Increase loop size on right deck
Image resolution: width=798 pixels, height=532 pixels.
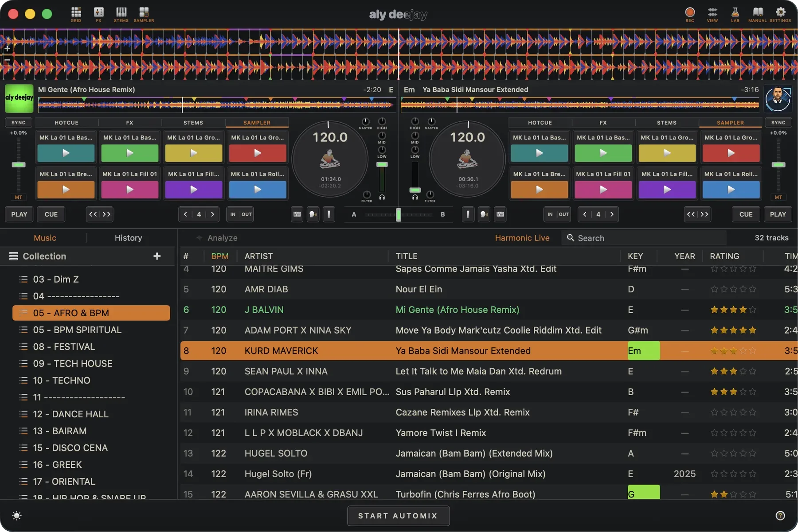point(612,214)
